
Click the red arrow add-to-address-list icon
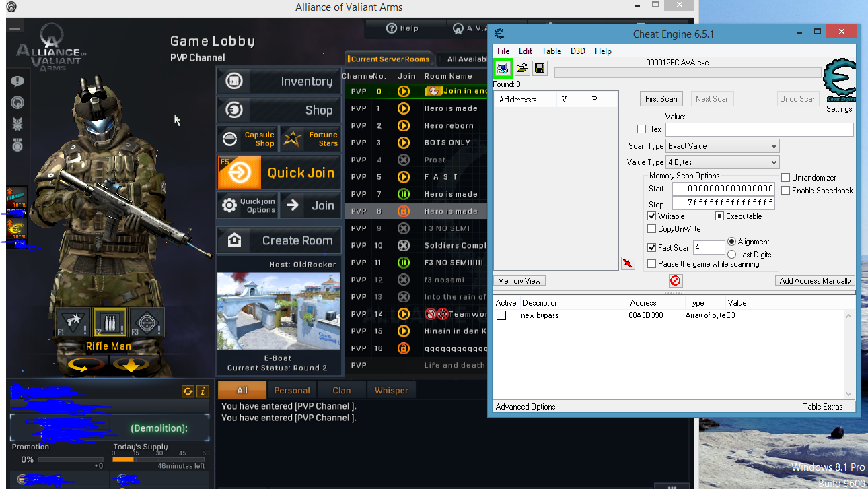tap(628, 263)
